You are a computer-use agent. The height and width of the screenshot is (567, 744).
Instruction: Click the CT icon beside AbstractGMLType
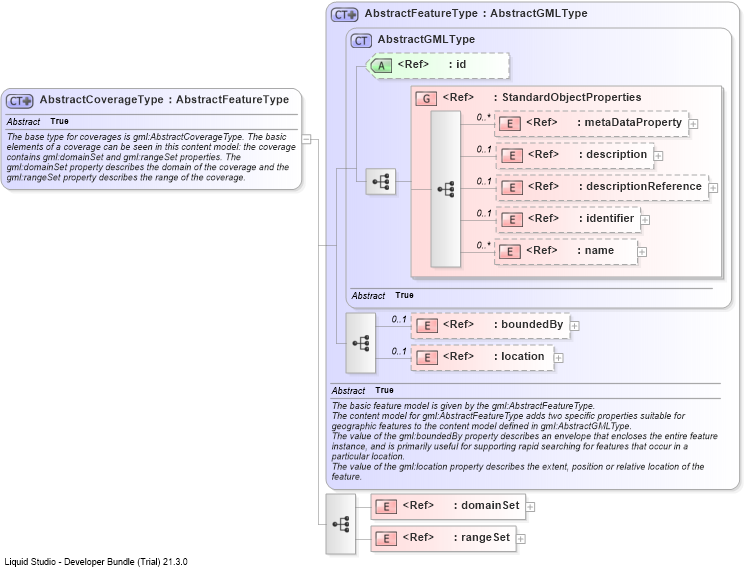pos(361,41)
